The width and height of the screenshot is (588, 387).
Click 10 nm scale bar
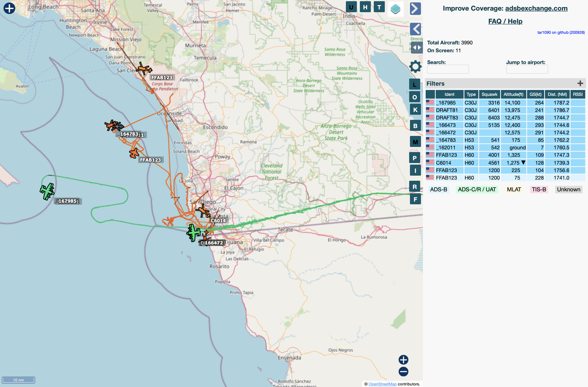[18, 380]
